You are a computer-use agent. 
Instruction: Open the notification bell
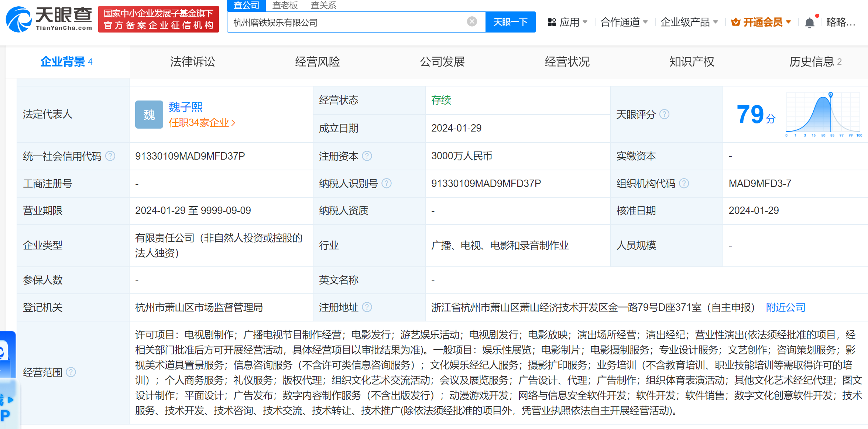[809, 23]
